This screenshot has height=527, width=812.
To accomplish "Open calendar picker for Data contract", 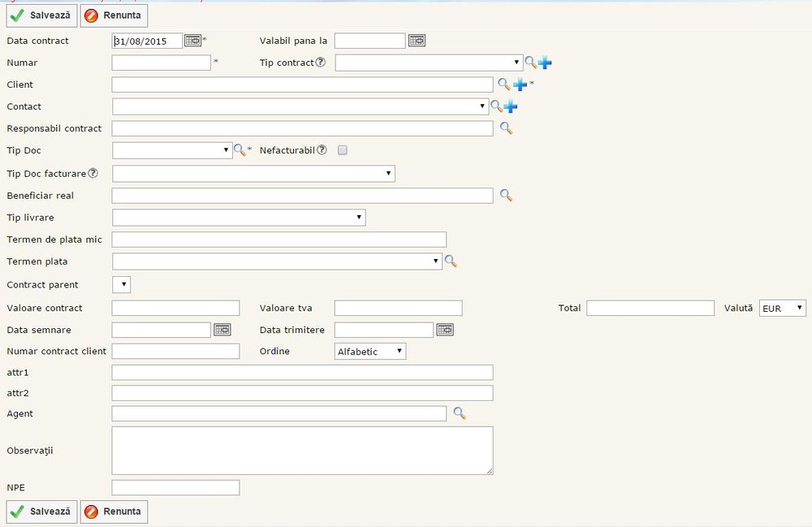I will click(x=192, y=41).
